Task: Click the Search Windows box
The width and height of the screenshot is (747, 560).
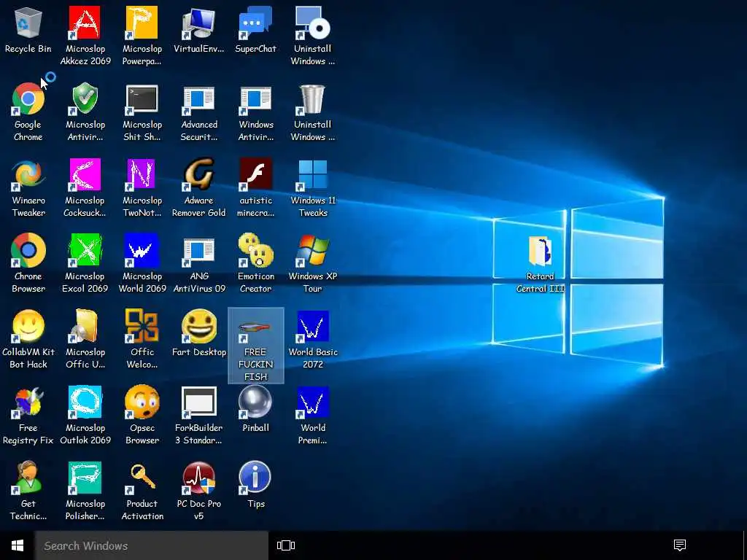Action: coord(152,545)
